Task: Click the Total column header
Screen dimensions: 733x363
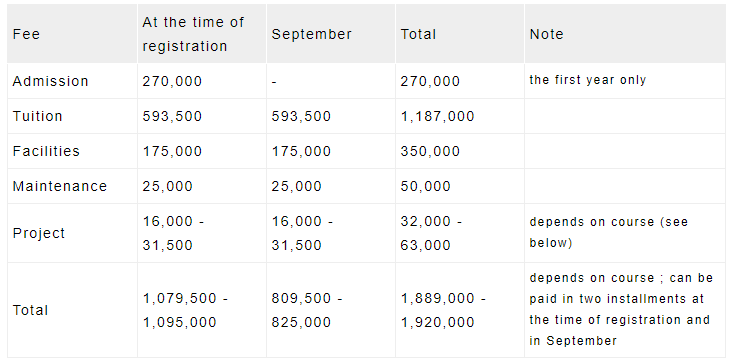Action: point(418,34)
